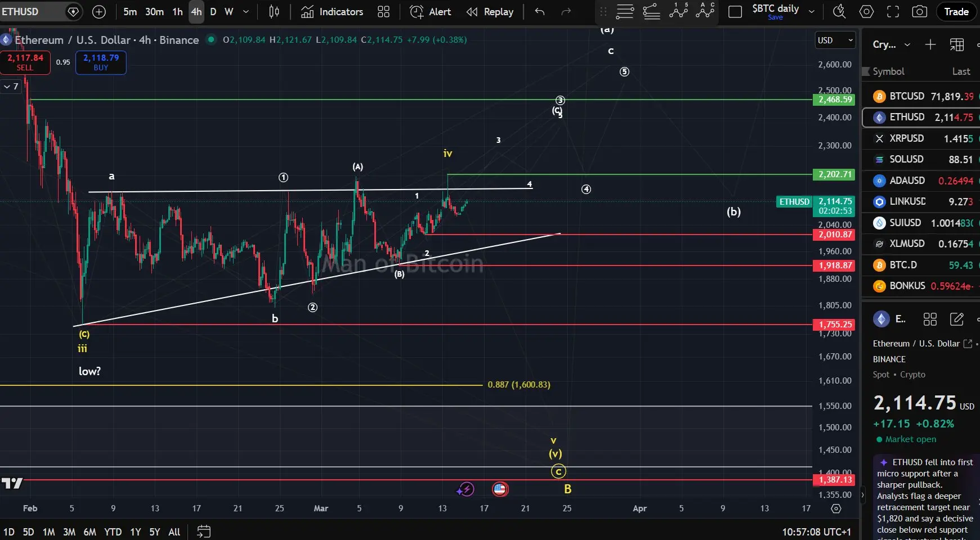This screenshot has height=540, width=980.
Task: Select the trend line list drawing tool
Action: (x=651, y=12)
